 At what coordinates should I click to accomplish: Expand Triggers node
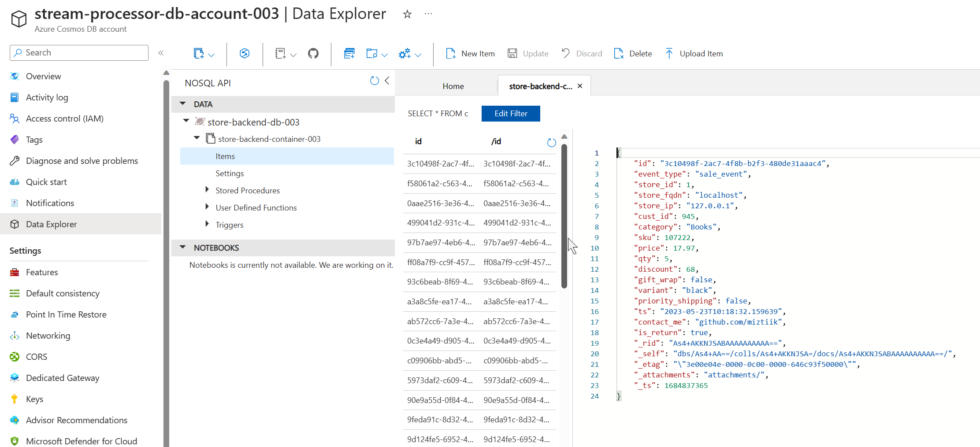click(x=207, y=224)
